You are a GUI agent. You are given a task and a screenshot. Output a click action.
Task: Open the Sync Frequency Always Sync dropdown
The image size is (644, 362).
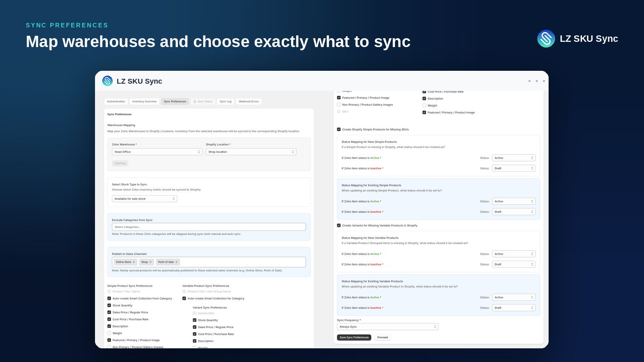pyautogui.click(x=388, y=327)
